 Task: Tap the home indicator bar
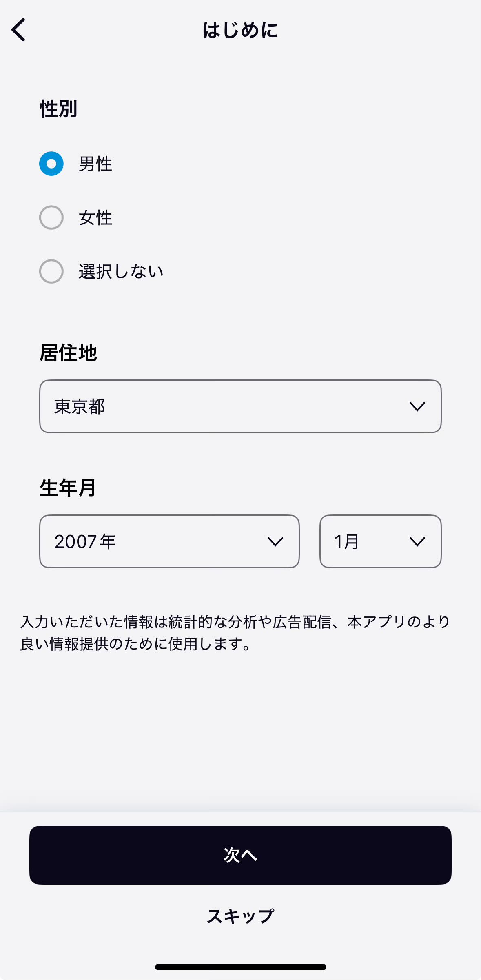240,967
